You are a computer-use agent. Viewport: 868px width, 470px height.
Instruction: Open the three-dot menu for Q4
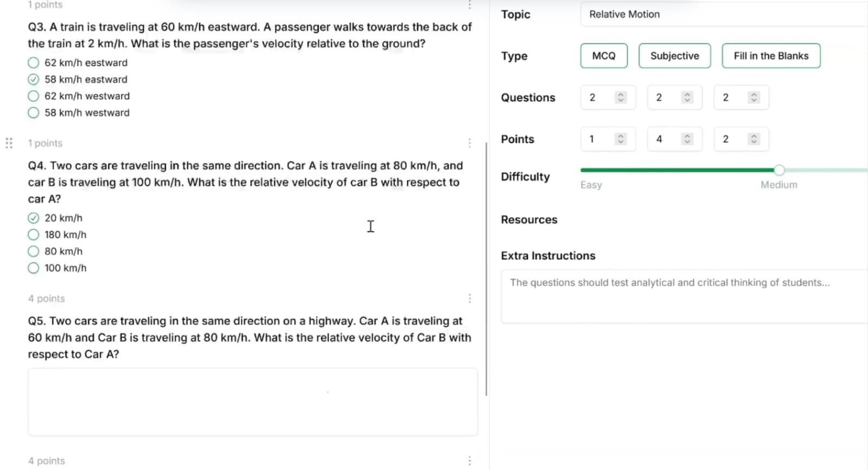pyautogui.click(x=469, y=143)
